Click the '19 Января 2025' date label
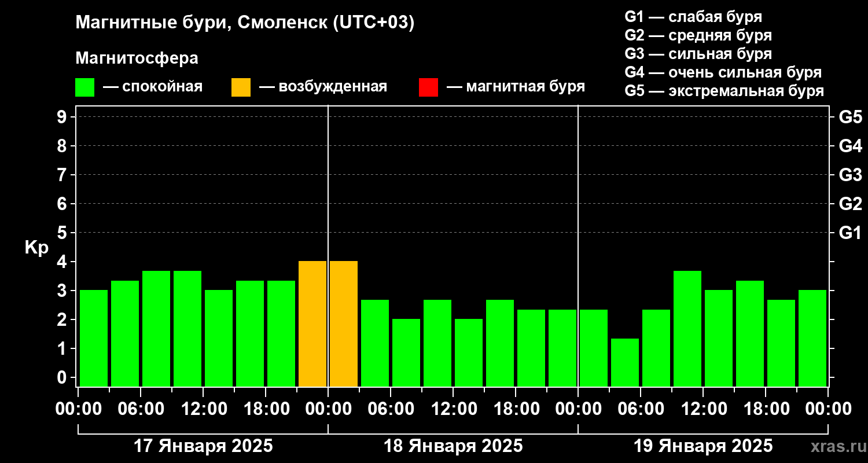 click(x=703, y=446)
